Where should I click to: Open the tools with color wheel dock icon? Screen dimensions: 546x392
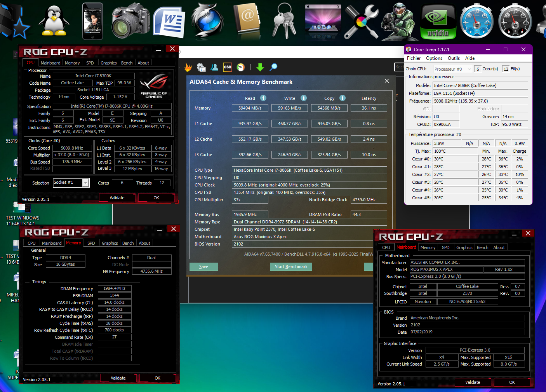pos(361,21)
